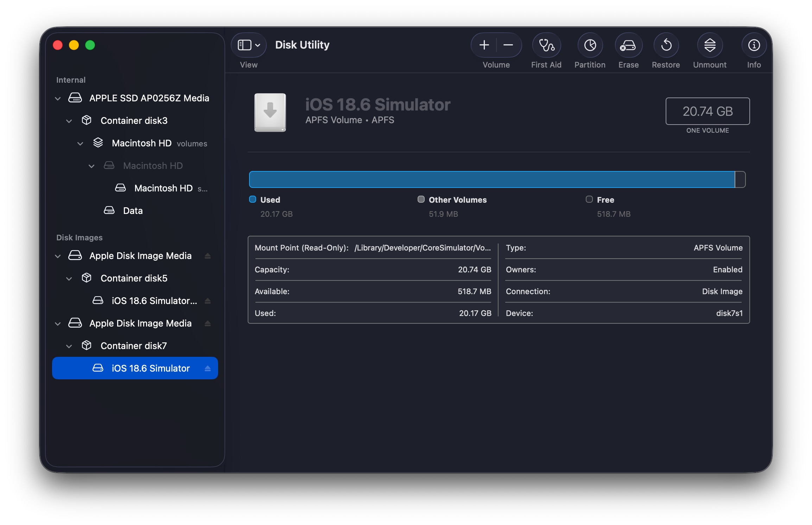Open the Partition tool
The width and height of the screenshot is (812, 525).
[590, 45]
